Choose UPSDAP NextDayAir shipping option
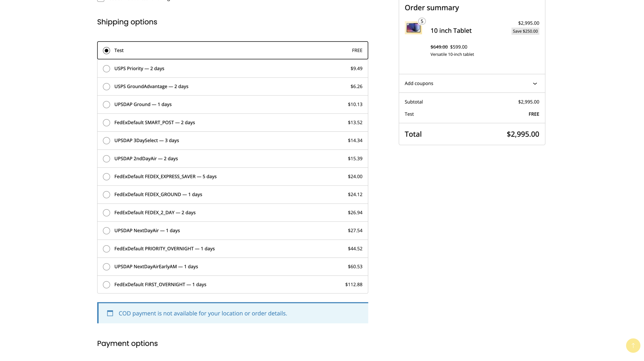Image resolution: width=644 pixels, height=361 pixels. pyautogui.click(x=106, y=231)
